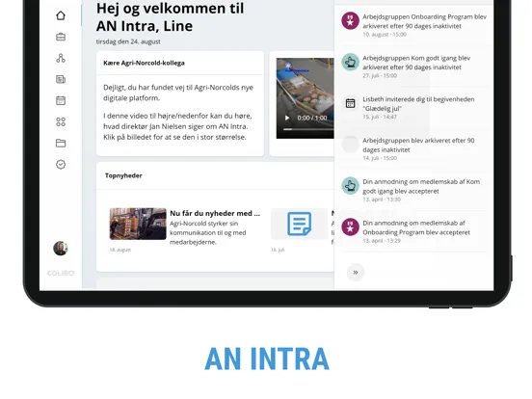The image size is (532, 399).
Task: Click the Onboarding Program membership accepted icon
Action: coord(350,227)
